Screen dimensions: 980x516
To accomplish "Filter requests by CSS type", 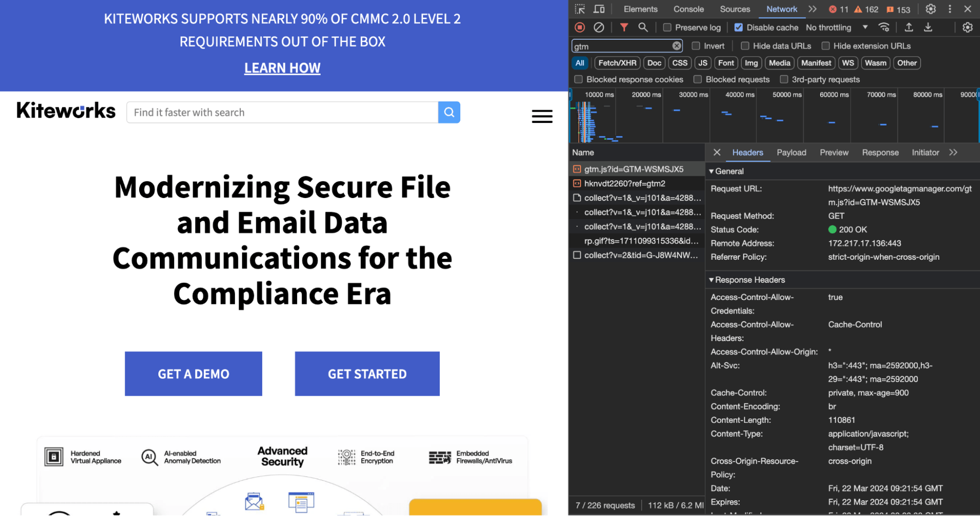I will 679,63.
